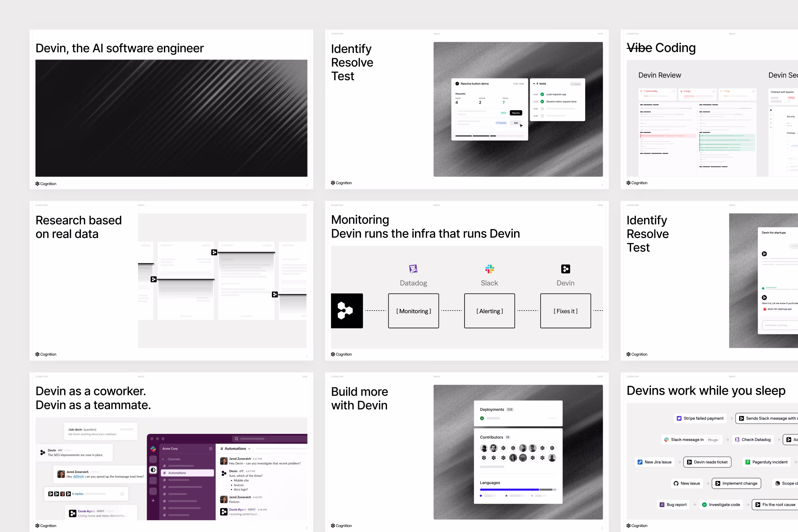Click the 0 Failed badge on tests card
This screenshot has width=798, height=532.
(575, 84)
